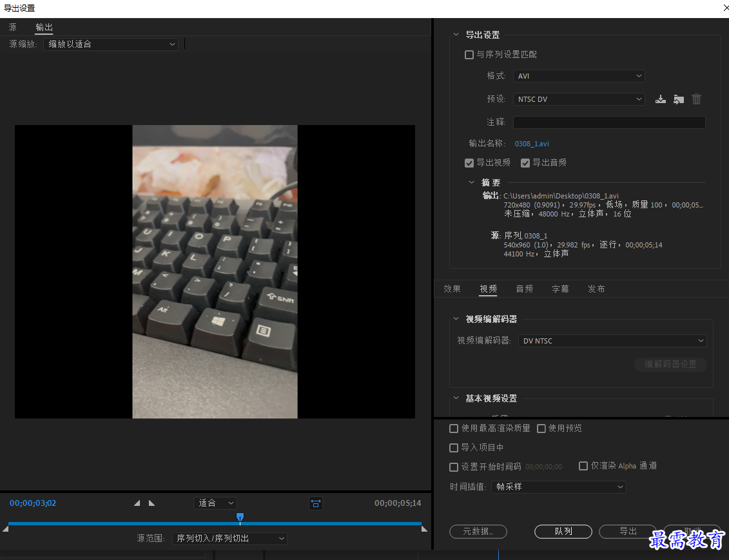Open the source scaling dropdown
This screenshot has width=729, height=560.
click(111, 44)
